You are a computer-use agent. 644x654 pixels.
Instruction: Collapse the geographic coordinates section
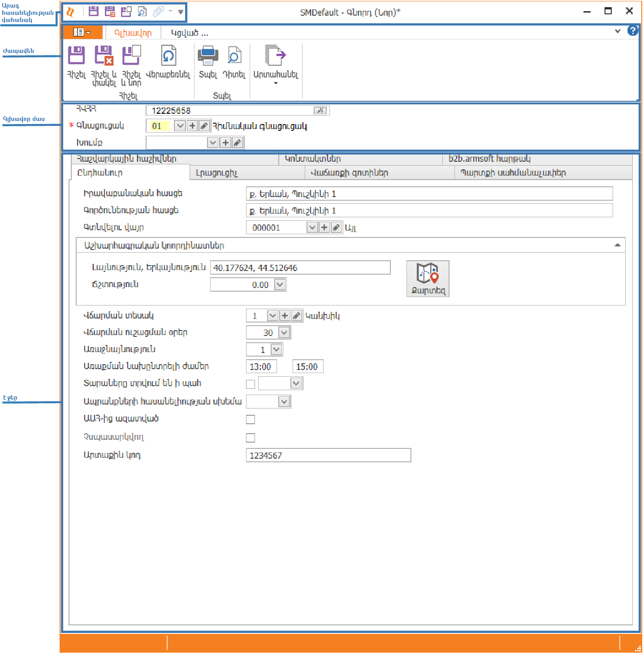pyautogui.click(x=617, y=245)
